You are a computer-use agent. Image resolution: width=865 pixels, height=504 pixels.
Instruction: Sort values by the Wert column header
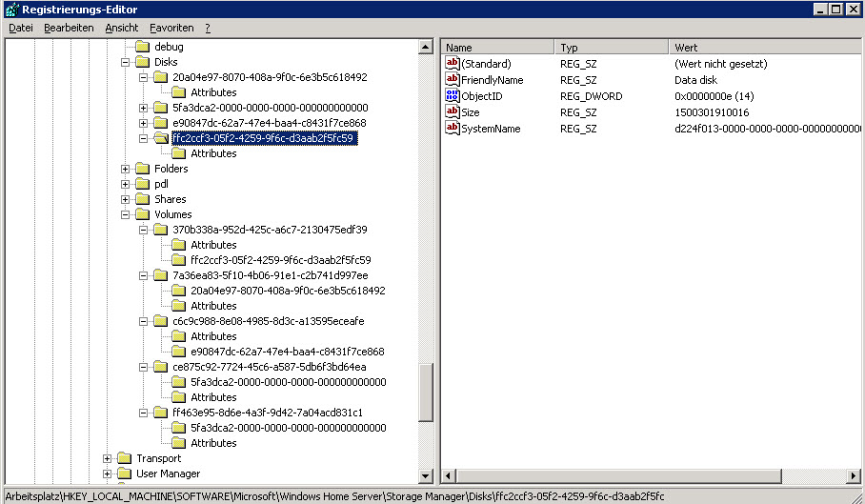(x=765, y=48)
